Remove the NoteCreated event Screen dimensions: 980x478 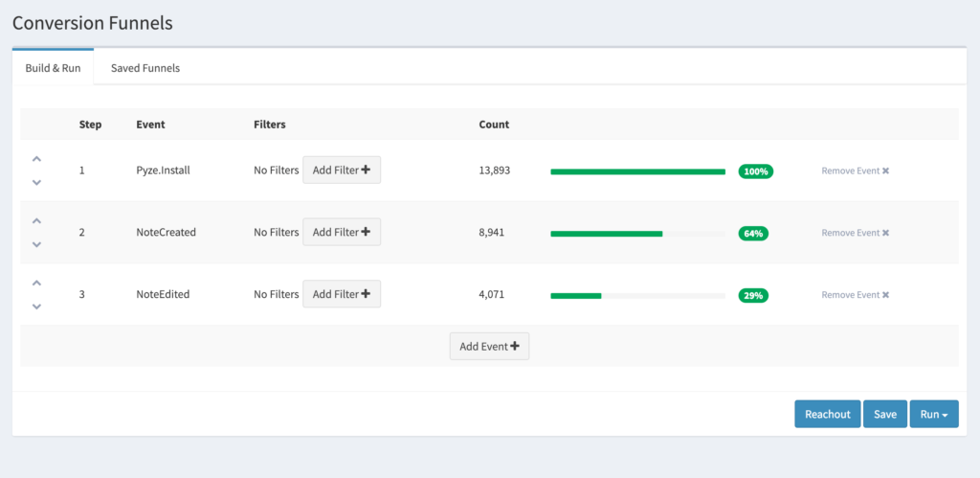855,233
